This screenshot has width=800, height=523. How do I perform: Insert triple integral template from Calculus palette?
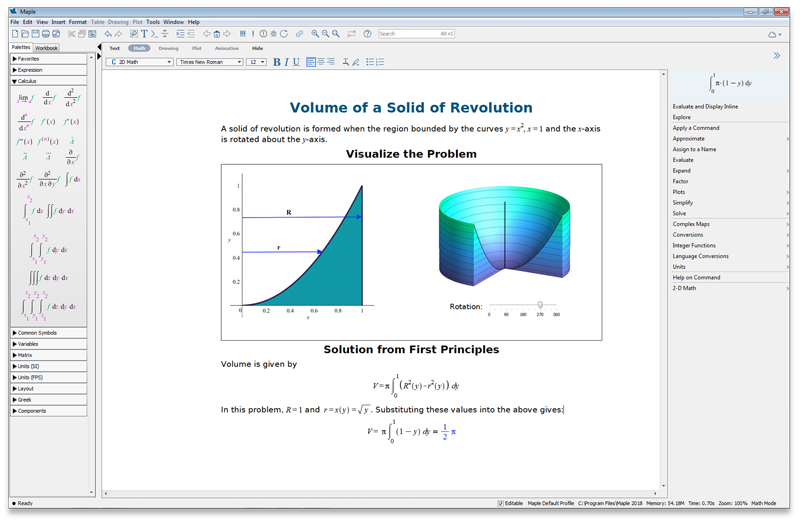click(x=47, y=277)
